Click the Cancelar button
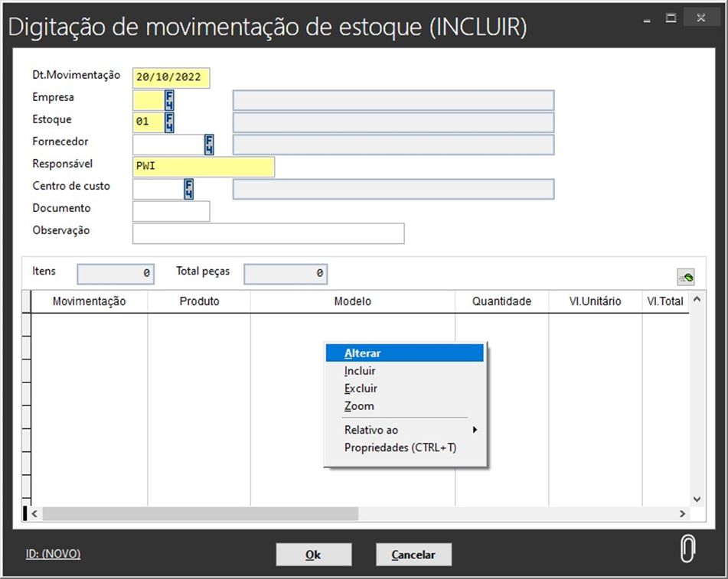 (413, 555)
